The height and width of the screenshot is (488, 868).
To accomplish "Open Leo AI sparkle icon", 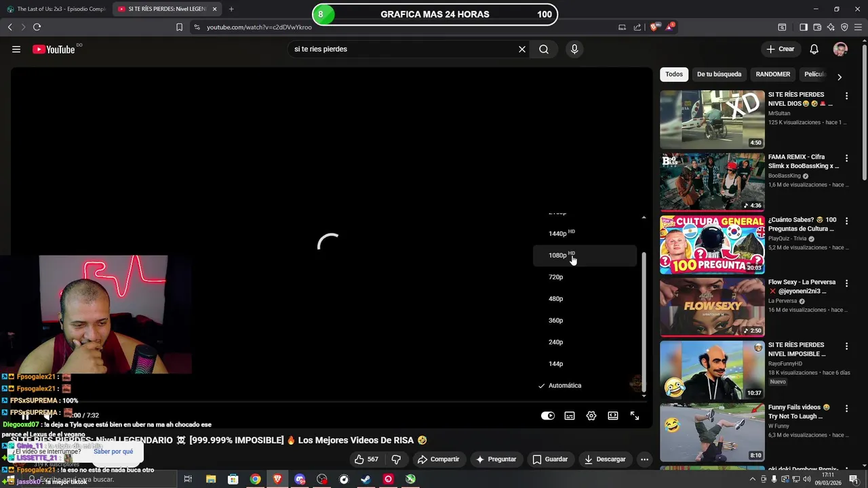I will click(831, 27).
